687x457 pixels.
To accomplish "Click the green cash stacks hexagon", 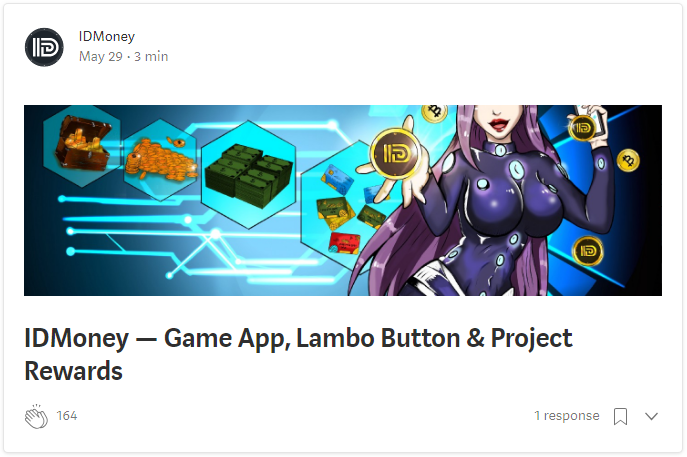I will [248, 174].
